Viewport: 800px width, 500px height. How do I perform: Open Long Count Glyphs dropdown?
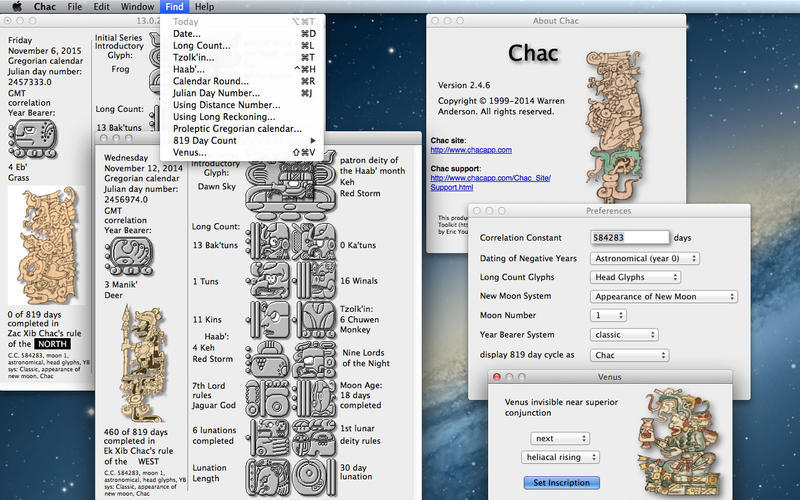click(x=636, y=277)
